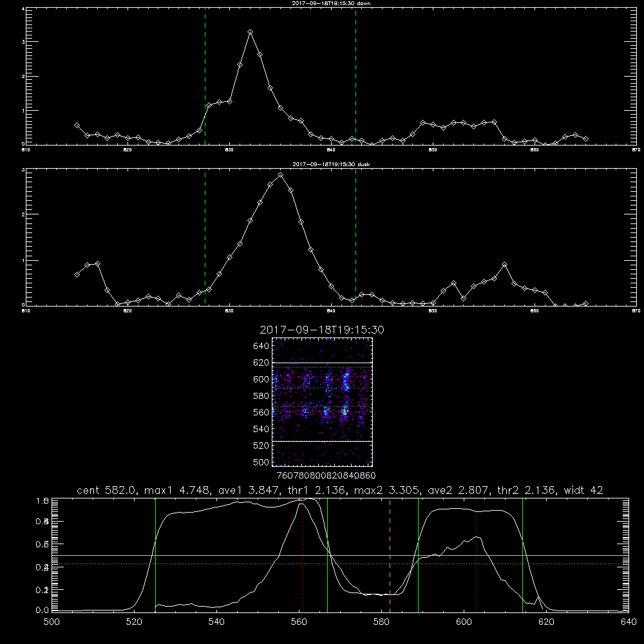Select the last diamond data point in dawn plot
Viewport: 644px width, 644px height.
coord(585,139)
